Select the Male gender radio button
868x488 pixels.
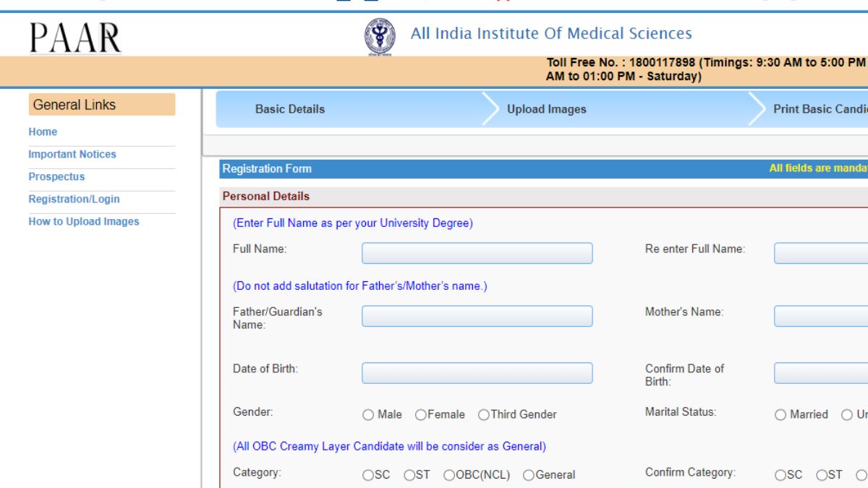[367, 414]
